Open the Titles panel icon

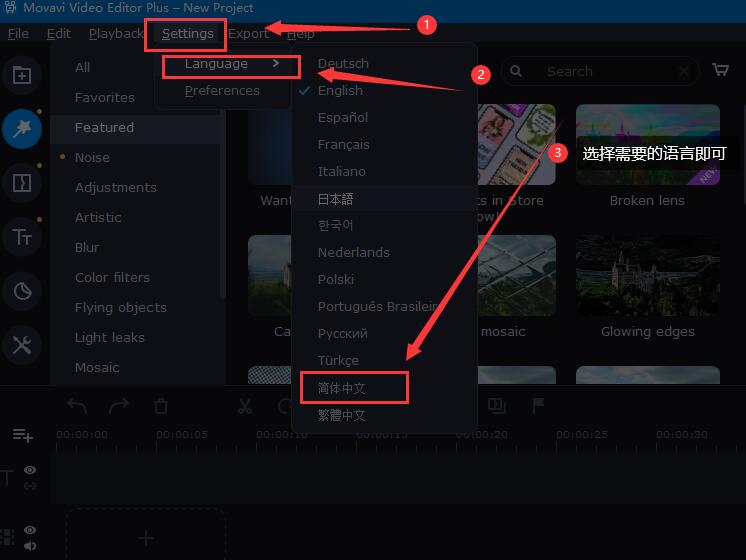point(22,236)
